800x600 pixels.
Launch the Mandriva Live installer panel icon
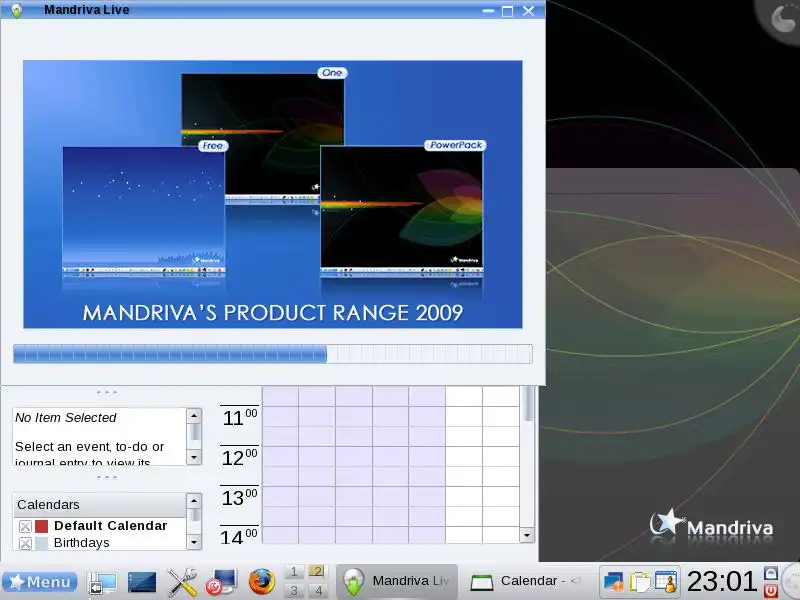pos(221,582)
